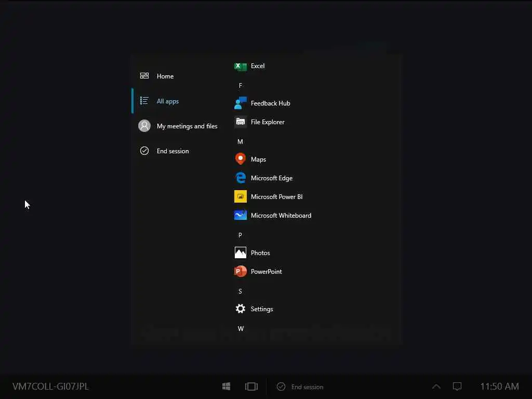The height and width of the screenshot is (399, 532).
Task: Click the VM7COLL-GI07JPL device name
Action: tap(50, 387)
